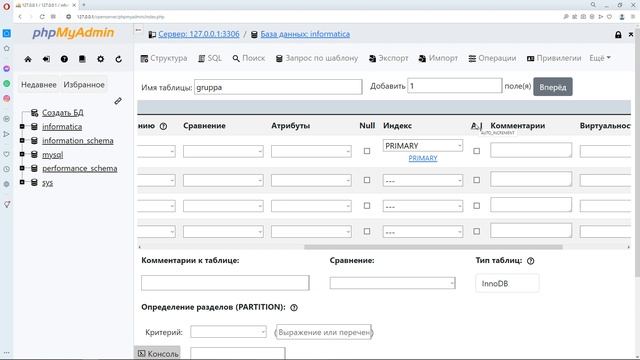Open partition Критерий dropdown
Image resolution: width=640 pixels, height=360 pixels.
pos(228,332)
